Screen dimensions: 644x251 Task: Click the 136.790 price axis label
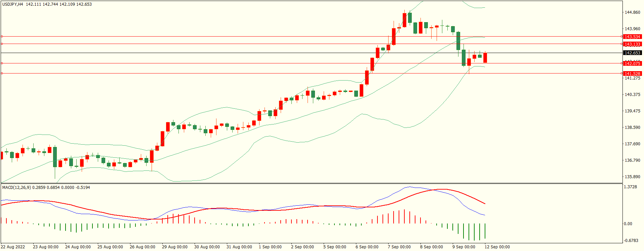(632, 160)
